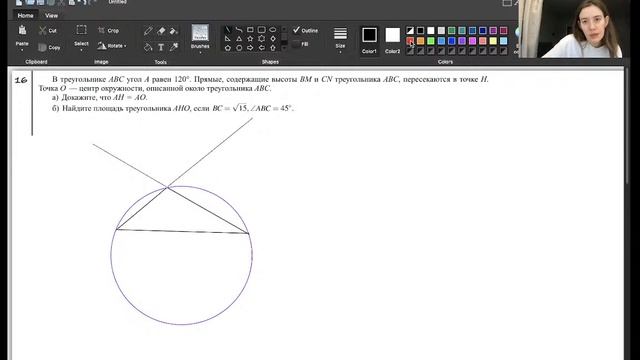
Task: Select the Pencil tool
Action: 148,31
